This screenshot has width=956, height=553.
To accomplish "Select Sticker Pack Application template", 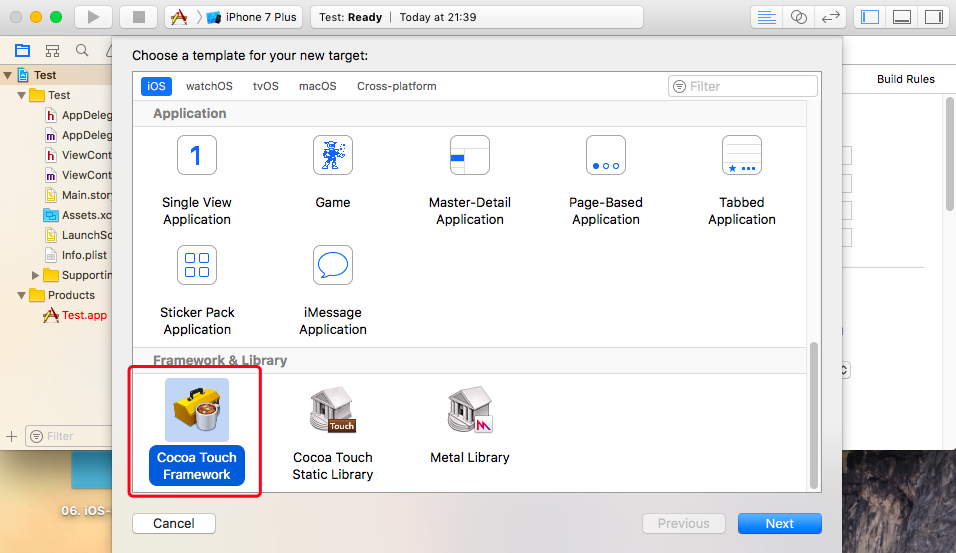I will [x=197, y=291].
